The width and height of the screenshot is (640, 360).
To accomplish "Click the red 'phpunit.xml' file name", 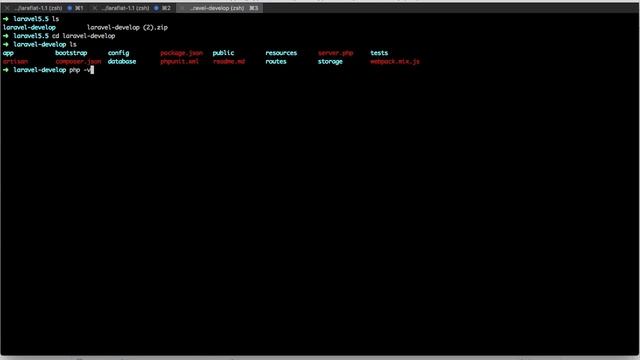I will click(180, 62).
